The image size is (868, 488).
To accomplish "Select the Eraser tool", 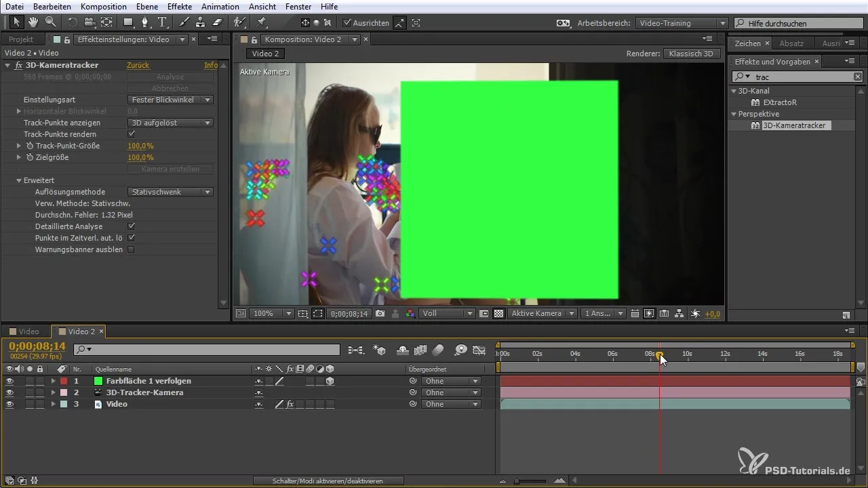I will coord(218,22).
